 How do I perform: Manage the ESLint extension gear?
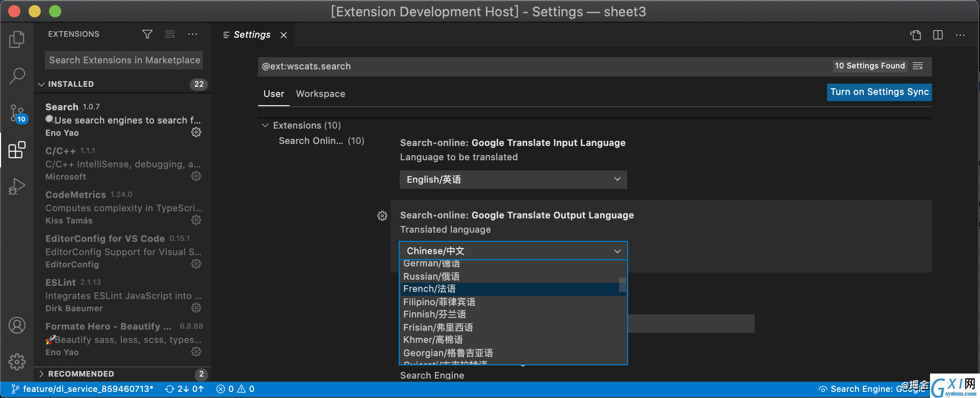coord(196,308)
